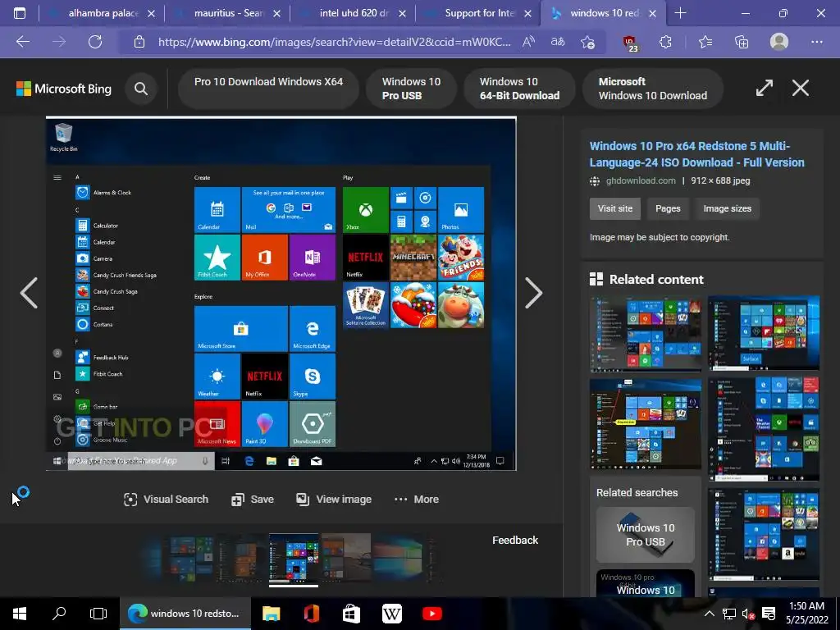Viewport: 840px width, 630px height.
Task: Click the Feedback link
Action: click(515, 540)
